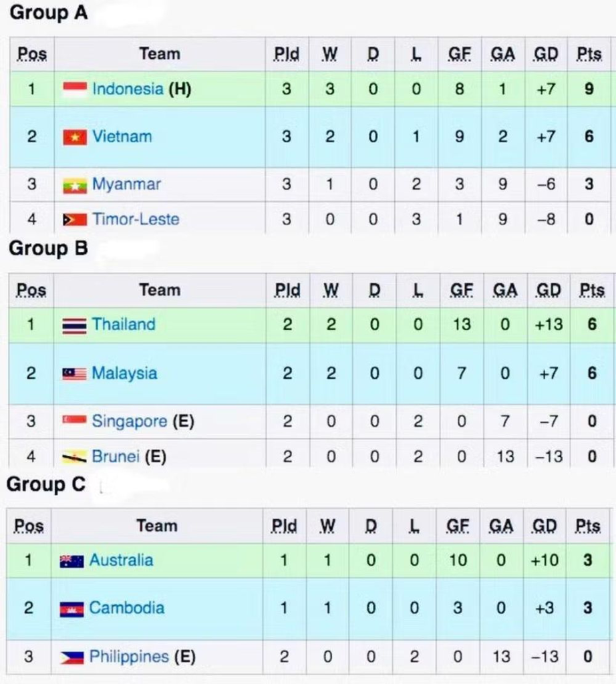Click the Myanmar flag icon

75,186
